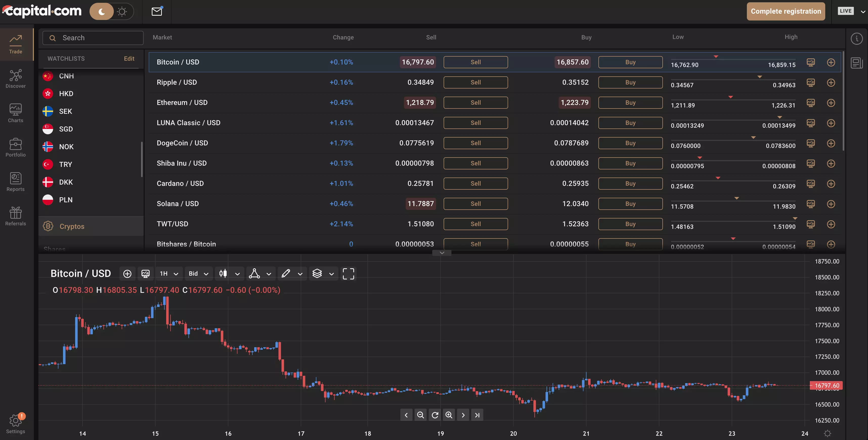Viewport: 868px width, 440px height.
Task: Zoom in the chart
Action: click(449, 415)
